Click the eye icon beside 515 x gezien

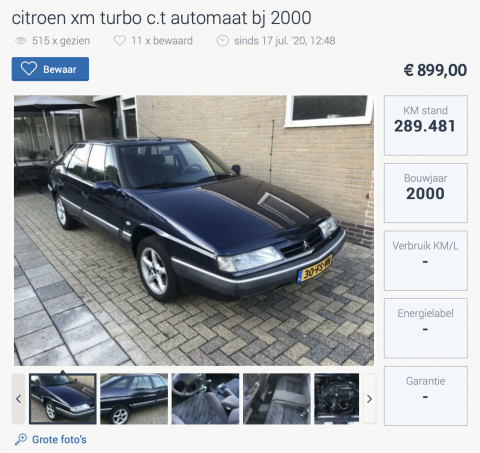click(x=21, y=41)
